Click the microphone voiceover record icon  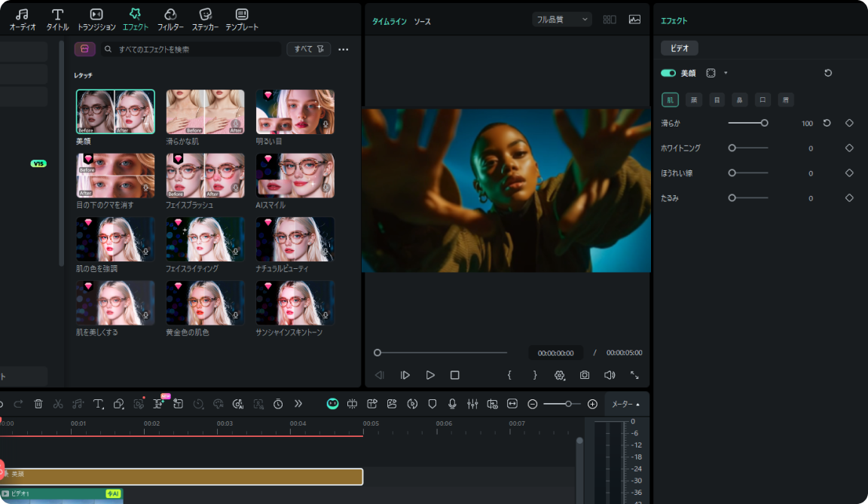click(452, 404)
